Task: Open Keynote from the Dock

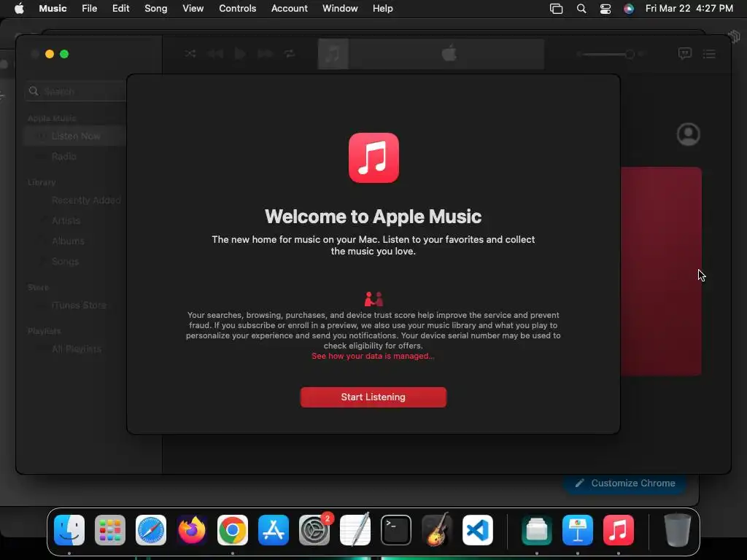Action: tap(578, 530)
